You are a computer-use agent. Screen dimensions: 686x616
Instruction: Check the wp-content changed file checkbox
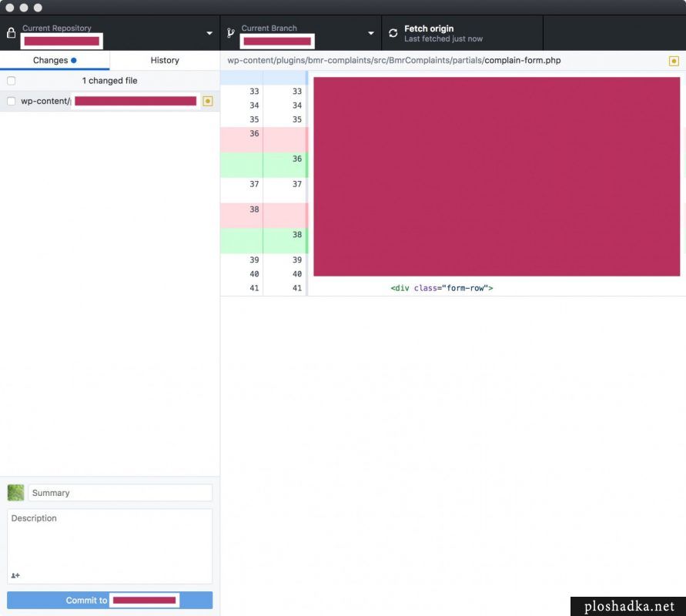[x=12, y=101]
